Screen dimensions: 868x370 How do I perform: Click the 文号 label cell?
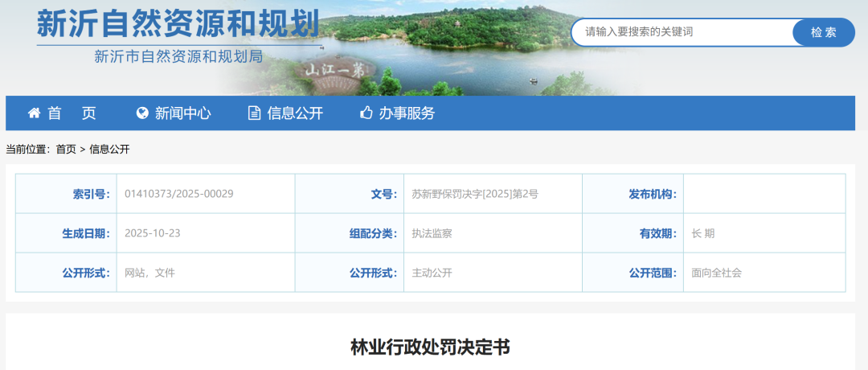coord(350,194)
